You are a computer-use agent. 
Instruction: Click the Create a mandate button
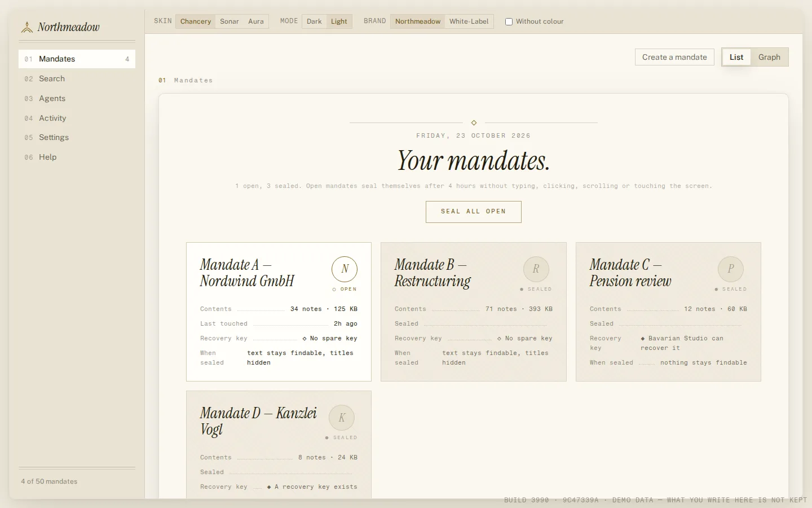point(674,57)
